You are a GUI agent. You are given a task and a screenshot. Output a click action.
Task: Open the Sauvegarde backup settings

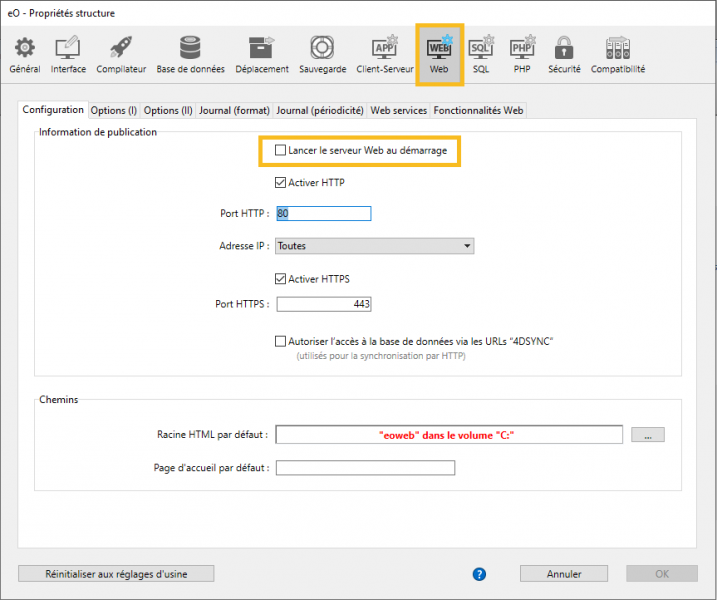pos(321,54)
